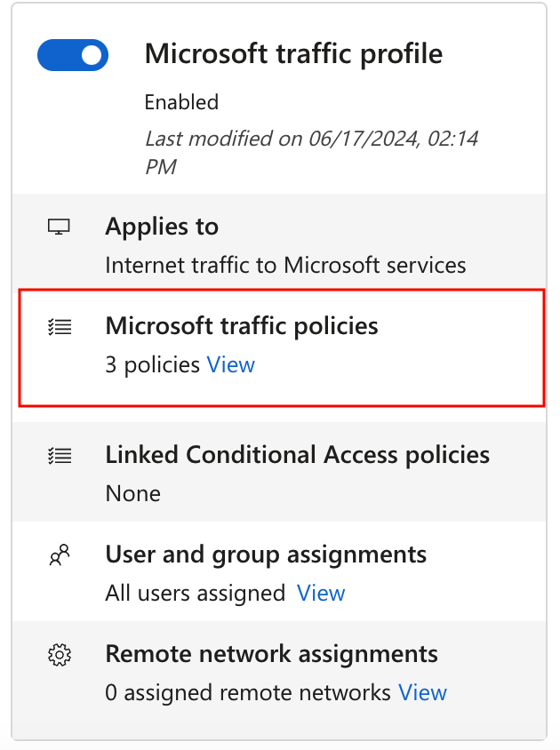View the 3 Microsoft traffic policies
560x750 pixels.
[231, 364]
